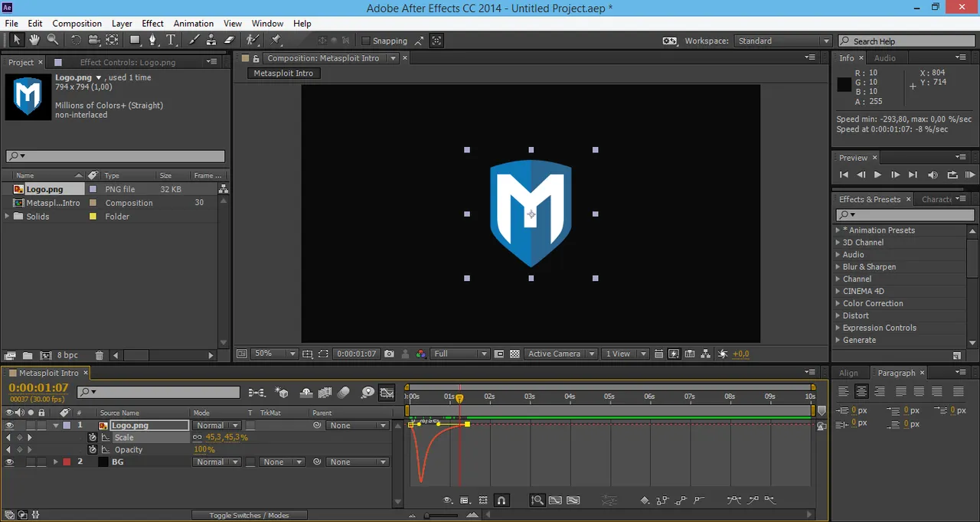Play the preview
Image resolution: width=980 pixels, height=522 pixels.
tap(877, 175)
